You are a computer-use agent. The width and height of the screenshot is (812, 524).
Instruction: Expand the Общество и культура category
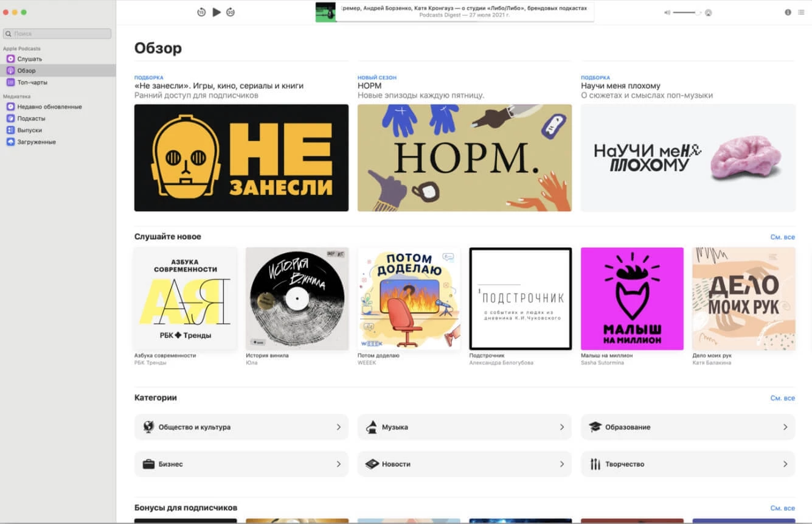point(241,427)
